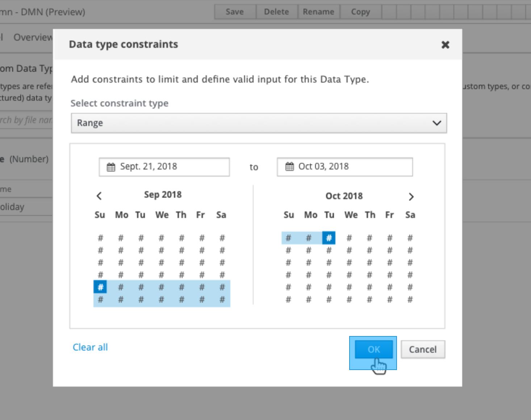This screenshot has height=420, width=531.
Task: Confirm constraints with the OK button
Action: (373, 349)
